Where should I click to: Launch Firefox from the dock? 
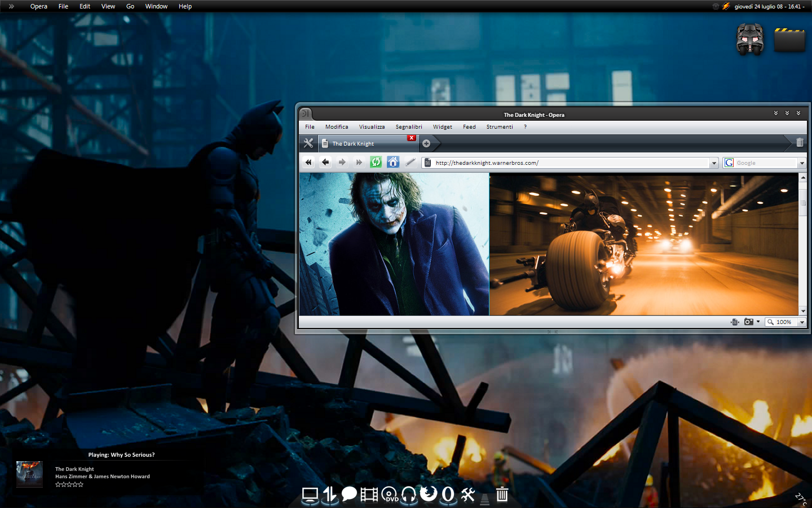point(429,493)
